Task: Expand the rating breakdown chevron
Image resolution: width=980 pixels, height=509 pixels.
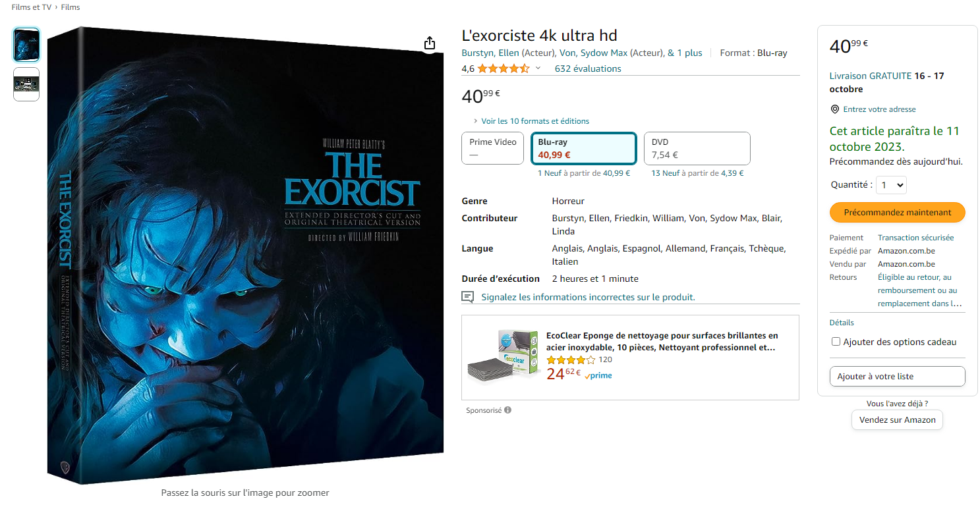Action: tap(538, 68)
